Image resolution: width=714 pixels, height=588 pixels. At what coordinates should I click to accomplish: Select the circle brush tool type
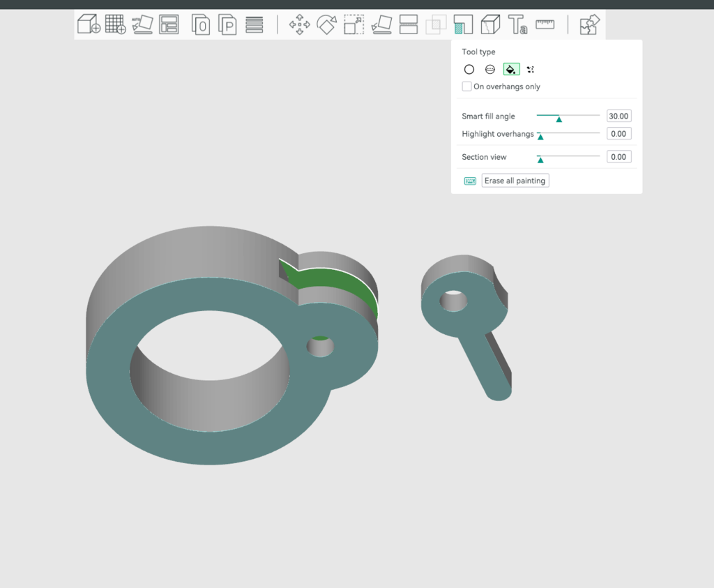point(469,69)
